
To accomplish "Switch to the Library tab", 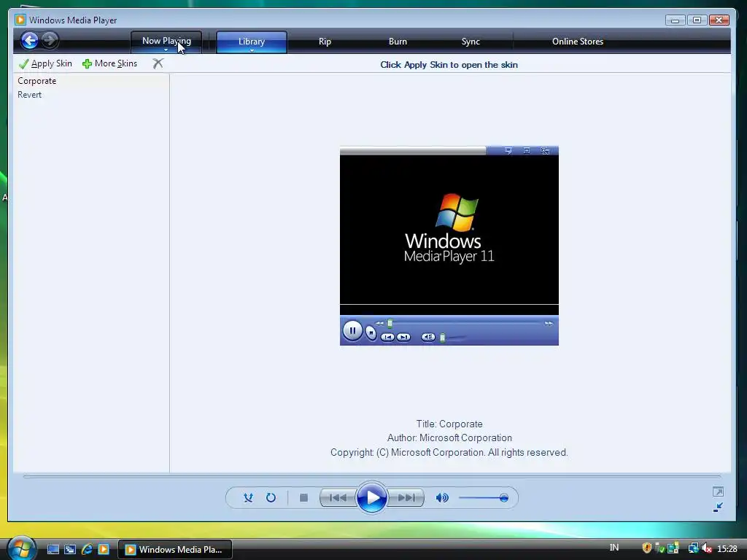I will point(252,42).
